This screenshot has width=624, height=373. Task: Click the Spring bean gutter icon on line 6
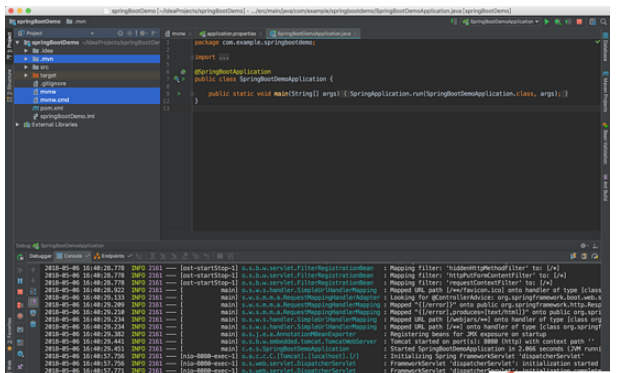click(183, 72)
